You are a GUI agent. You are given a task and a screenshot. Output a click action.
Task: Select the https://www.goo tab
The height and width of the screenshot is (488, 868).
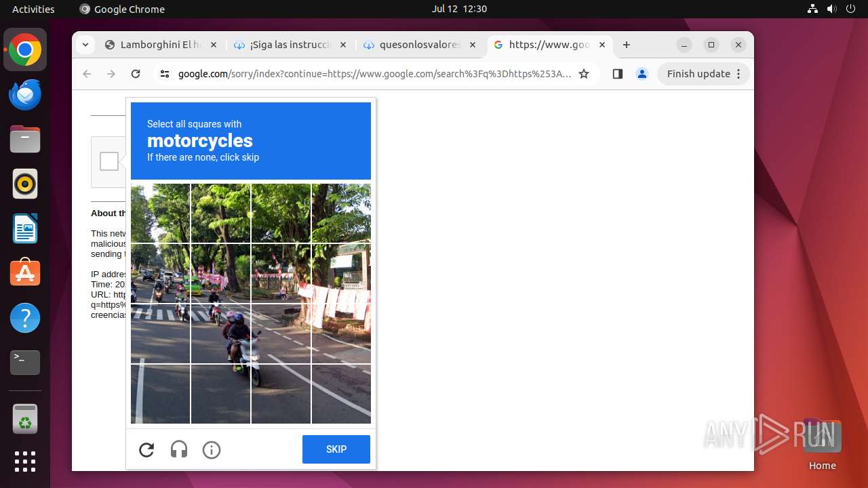549,45
